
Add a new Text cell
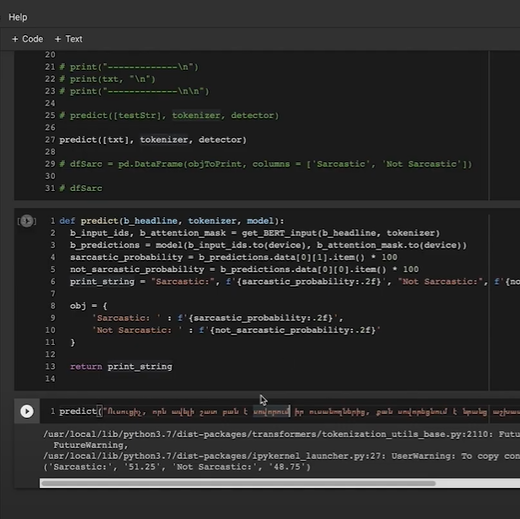coord(68,39)
